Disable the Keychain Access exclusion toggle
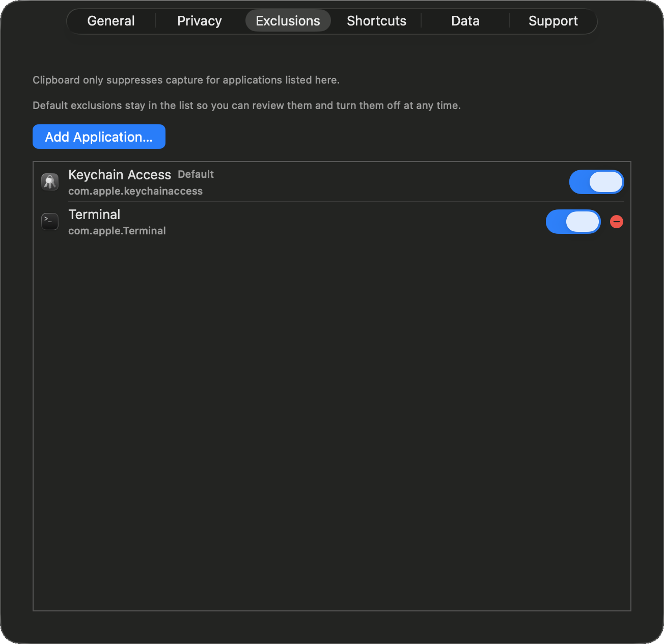The image size is (664, 644). point(596,182)
